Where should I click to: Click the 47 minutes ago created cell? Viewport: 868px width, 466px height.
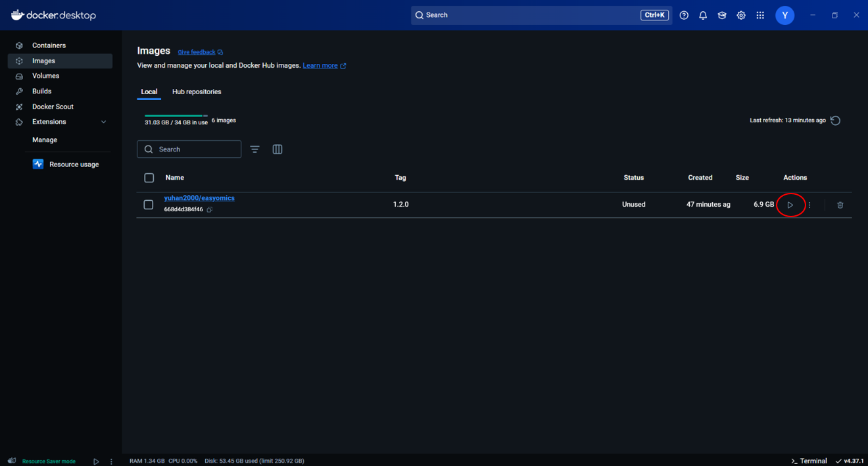tap(708, 205)
